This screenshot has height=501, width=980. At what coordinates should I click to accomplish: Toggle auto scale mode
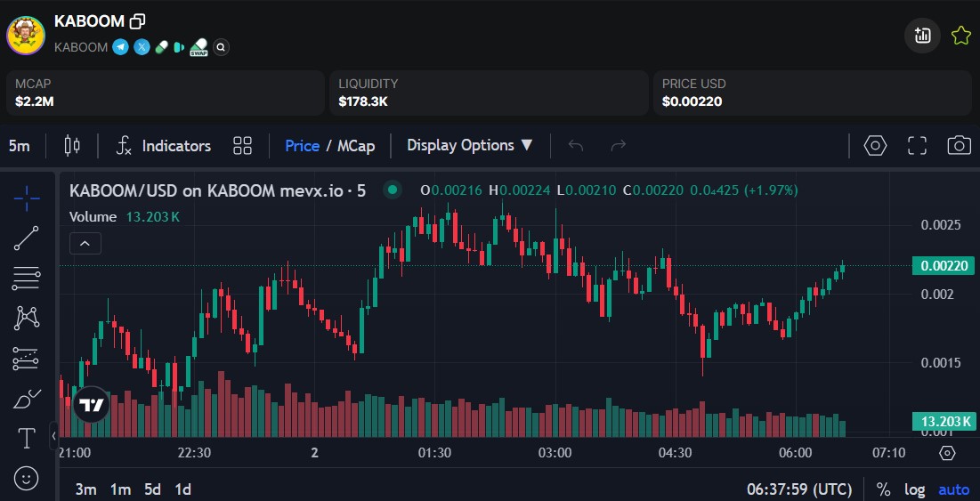coord(953,489)
